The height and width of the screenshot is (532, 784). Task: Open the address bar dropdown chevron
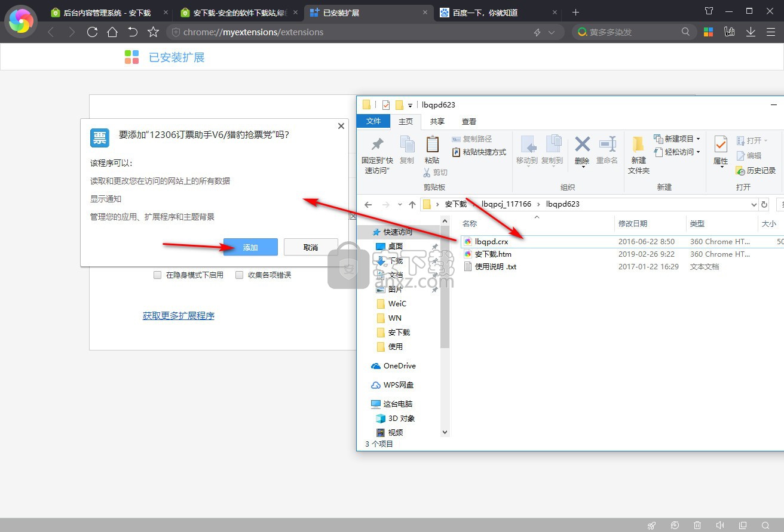click(552, 32)
